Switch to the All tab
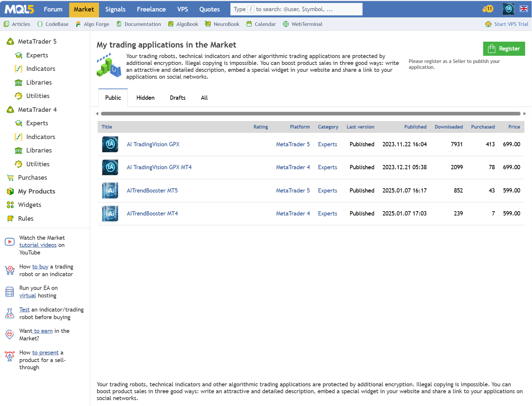 204,98
